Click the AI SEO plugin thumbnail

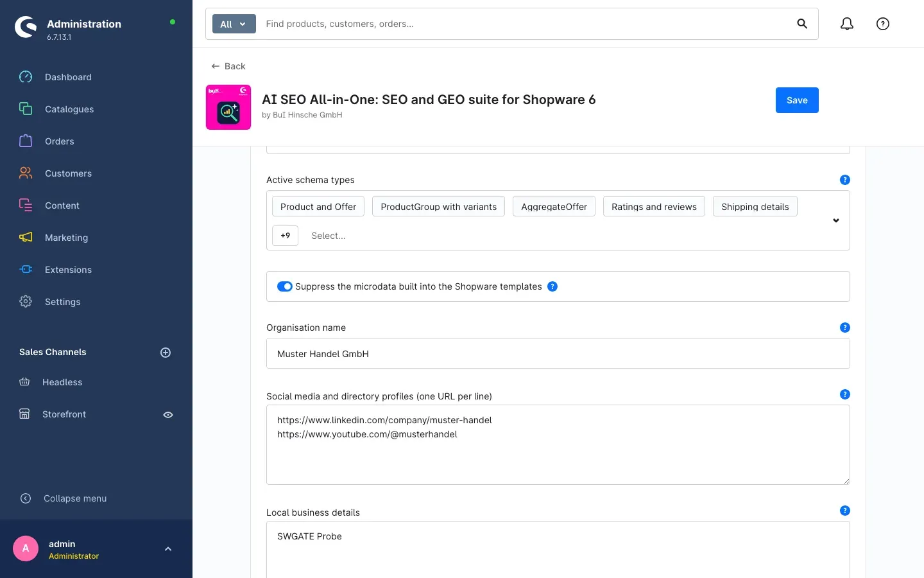pyautogui.click(x=228, y=107)
